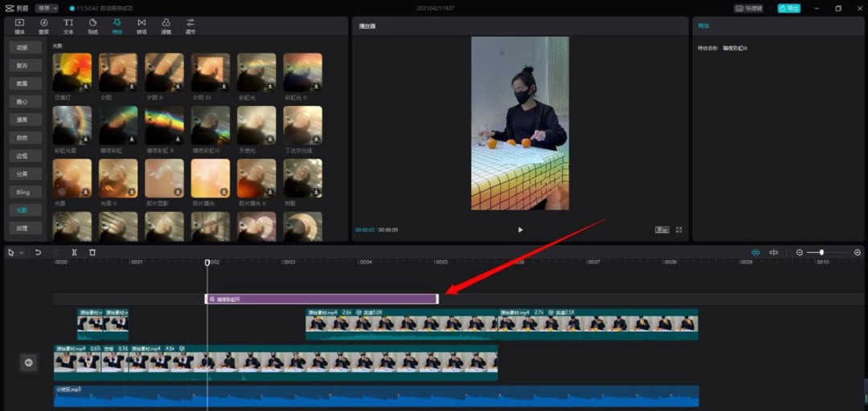
Task: Open the preview ratio (原始) selector
Action: pyautogui.click(x=661, y=230)
